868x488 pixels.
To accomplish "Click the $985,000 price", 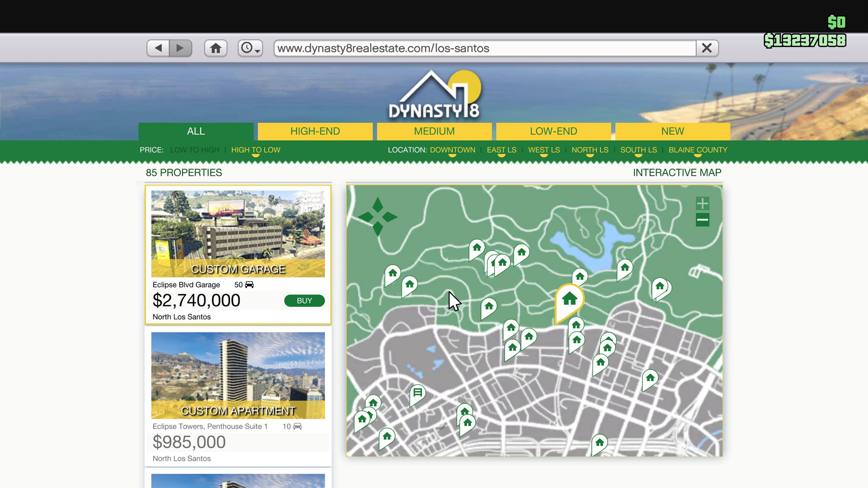I will (x=189, y=442).
